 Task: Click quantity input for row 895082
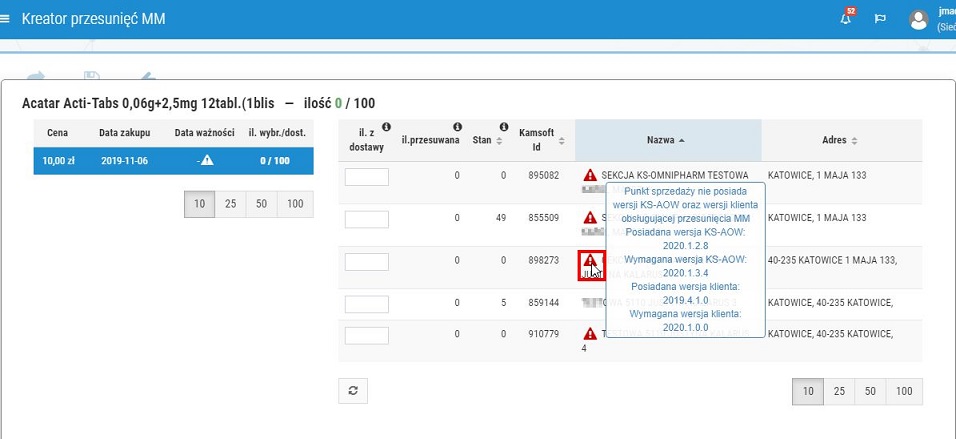click(x=366, y=177)
